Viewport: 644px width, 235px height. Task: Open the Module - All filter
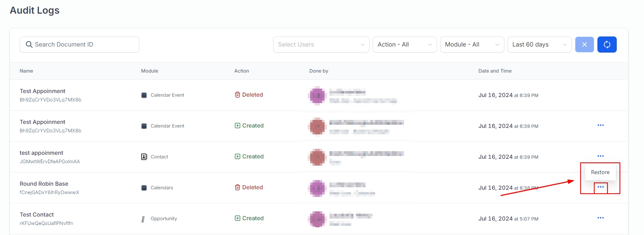(x=472, y=45)
